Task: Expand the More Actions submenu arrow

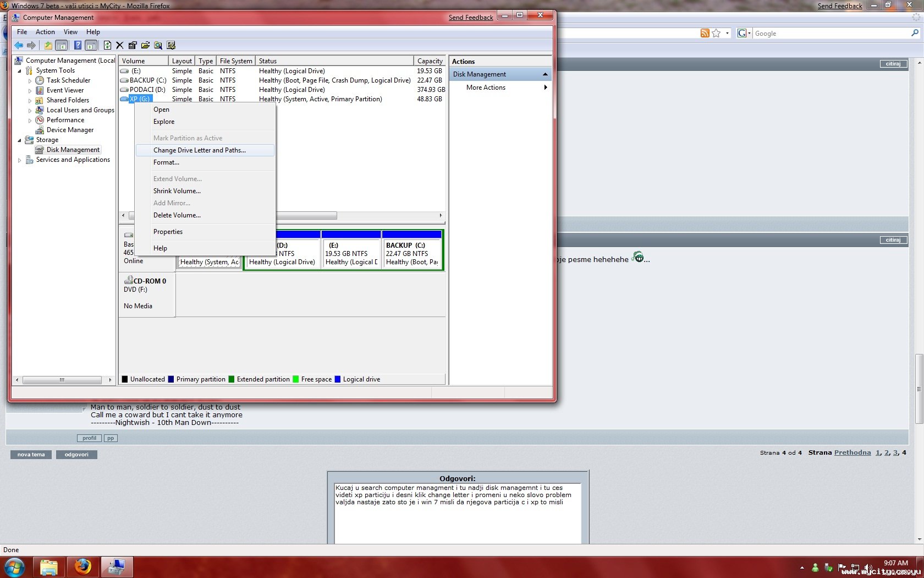Action: [x=545, y=88]
